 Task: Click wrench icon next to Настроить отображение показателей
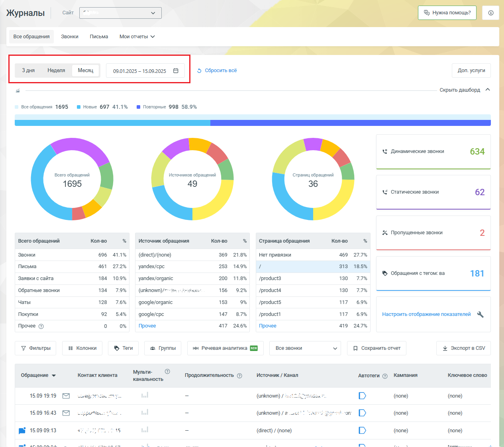[480, 314]
